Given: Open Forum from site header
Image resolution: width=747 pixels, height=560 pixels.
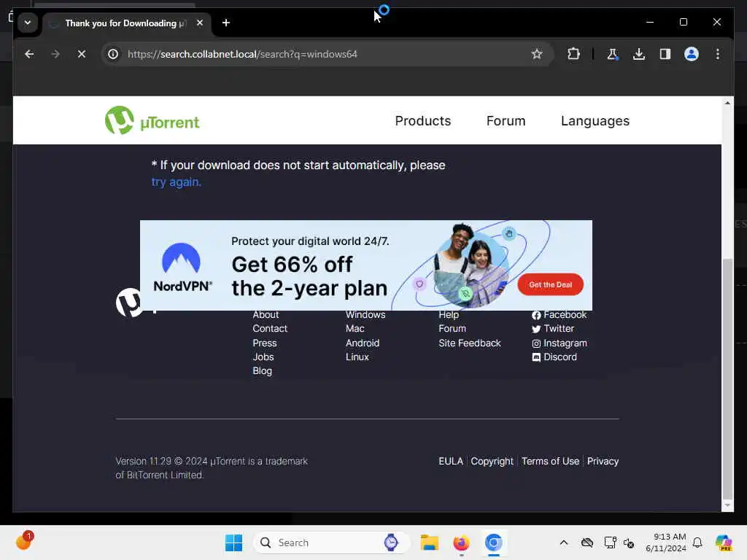Looking at the screenshot, I should click(x=506, y=121).
